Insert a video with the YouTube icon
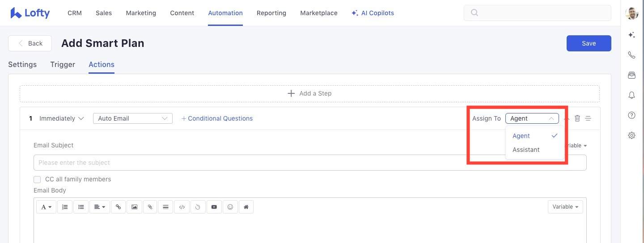This screenshot has height=243, width=644. pos(214,207)
